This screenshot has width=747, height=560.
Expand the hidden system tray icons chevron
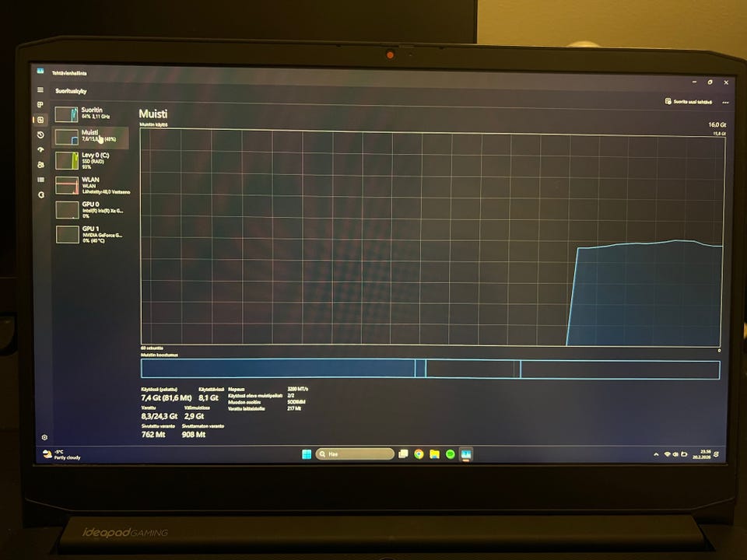(x=656, y=455)
